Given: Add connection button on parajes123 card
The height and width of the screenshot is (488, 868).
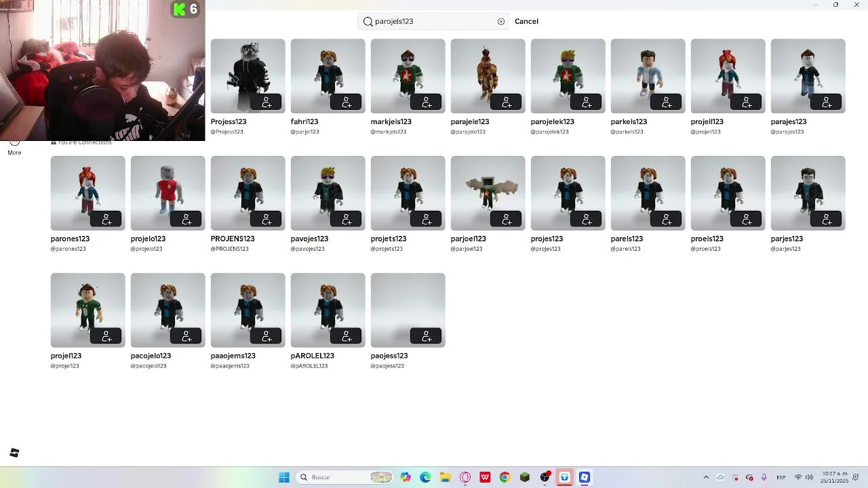Looking at the screenshot, I should click(827, 102).
